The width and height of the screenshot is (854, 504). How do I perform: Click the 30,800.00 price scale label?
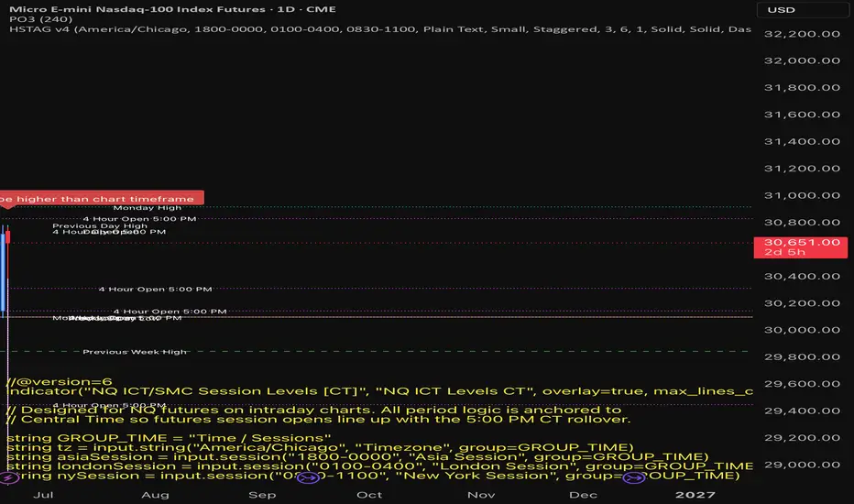point(802,223)
